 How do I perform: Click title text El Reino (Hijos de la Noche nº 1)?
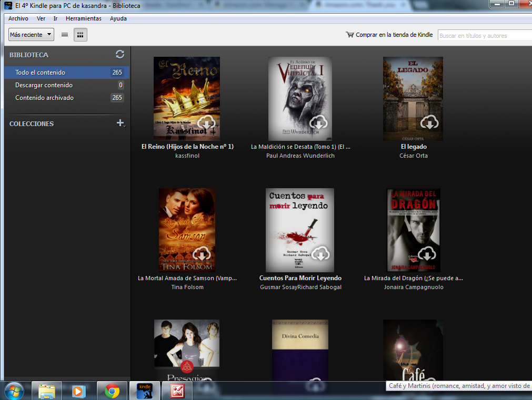click(x=187, y=147)
